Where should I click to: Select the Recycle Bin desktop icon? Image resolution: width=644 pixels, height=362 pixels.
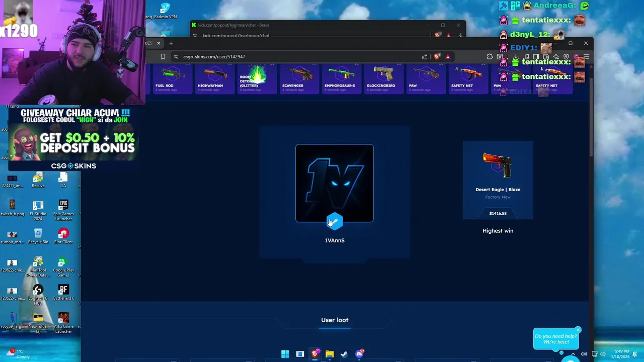(x=38, y=236)
